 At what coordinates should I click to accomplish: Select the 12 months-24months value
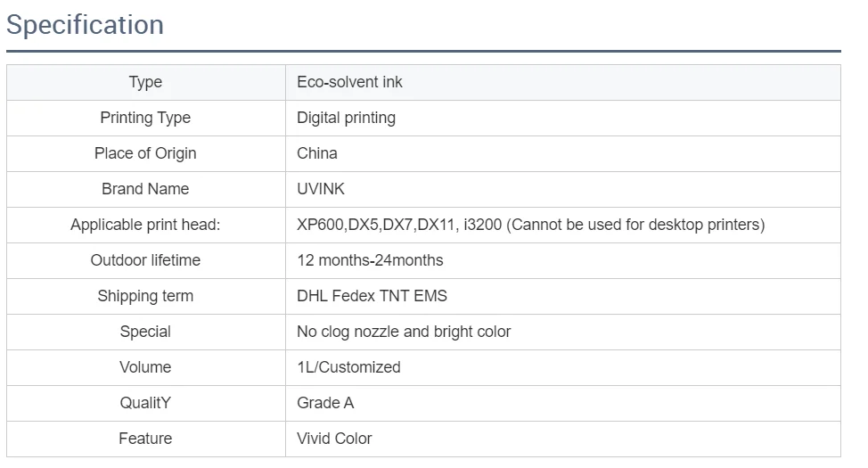tap(370, 260)
